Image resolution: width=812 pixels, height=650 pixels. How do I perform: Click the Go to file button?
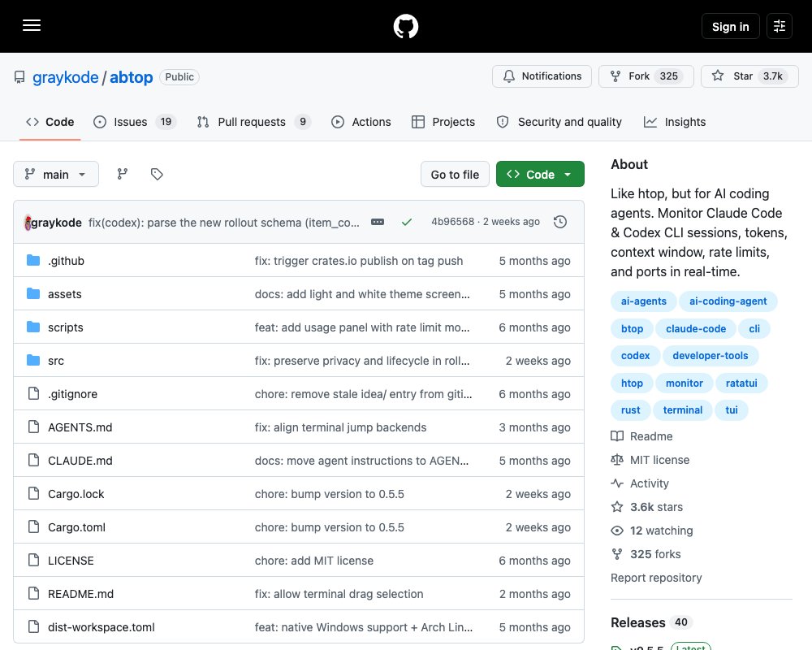pyautogui.click(x=455, y=174)
